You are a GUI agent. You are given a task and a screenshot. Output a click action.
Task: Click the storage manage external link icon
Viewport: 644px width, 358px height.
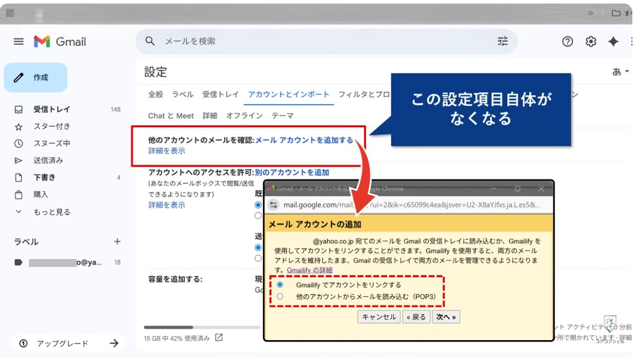(218, 338)
